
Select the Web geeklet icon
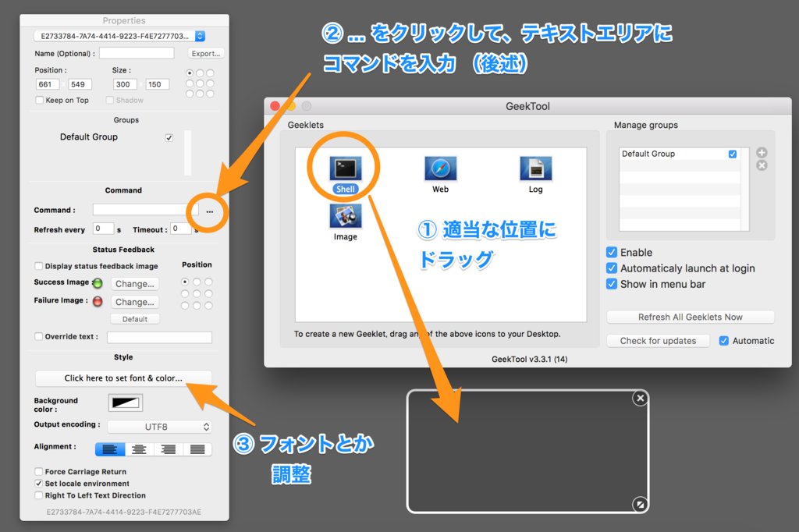(x=440, y=168)
